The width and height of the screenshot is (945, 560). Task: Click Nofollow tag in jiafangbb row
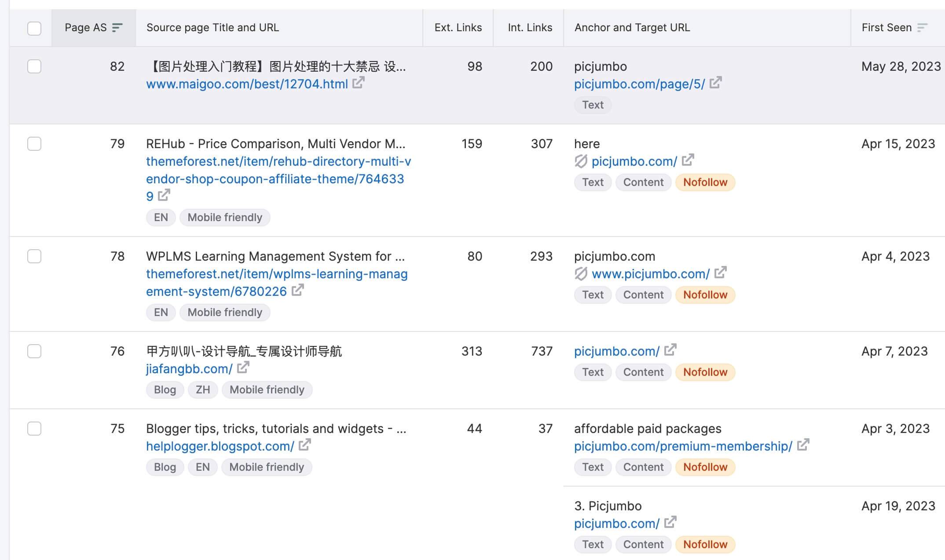(x=705, y=372)
